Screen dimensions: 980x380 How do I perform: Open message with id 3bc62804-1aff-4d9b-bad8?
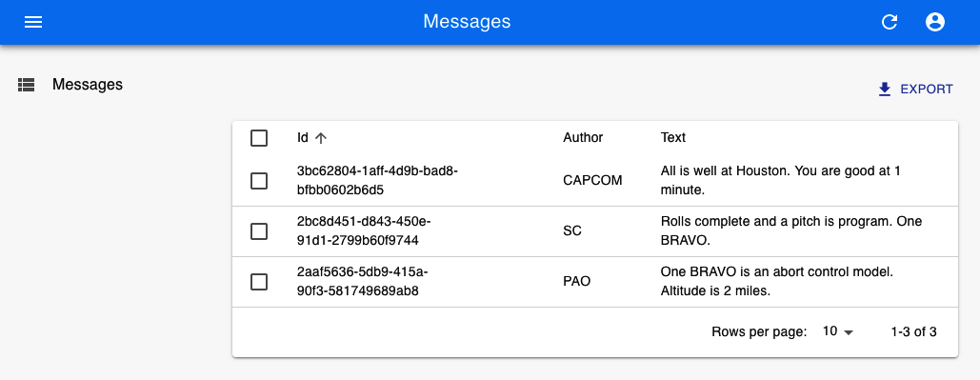click(x=595, y=181)
